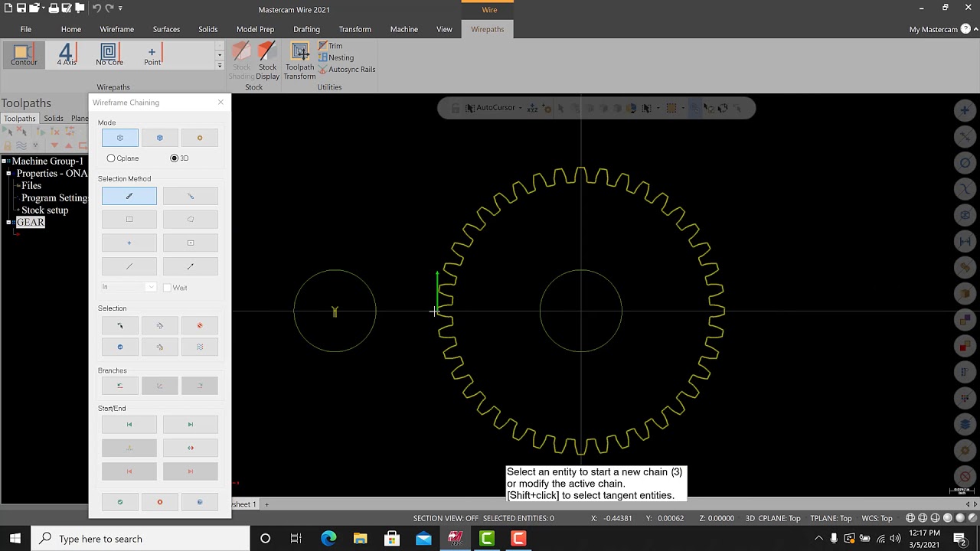Click SECTION VIEW: OFF status entry
This screenshot has width=980, height=551.
tap(446, 518)
